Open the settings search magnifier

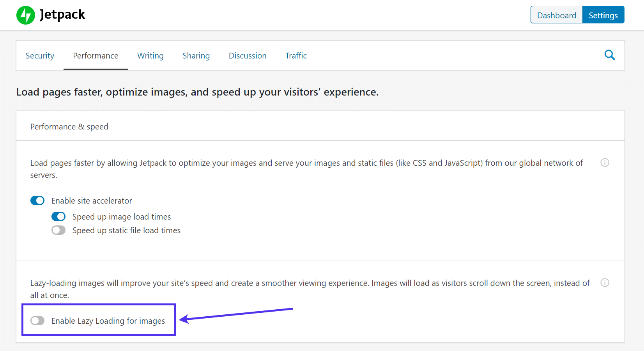click(609, 55)
